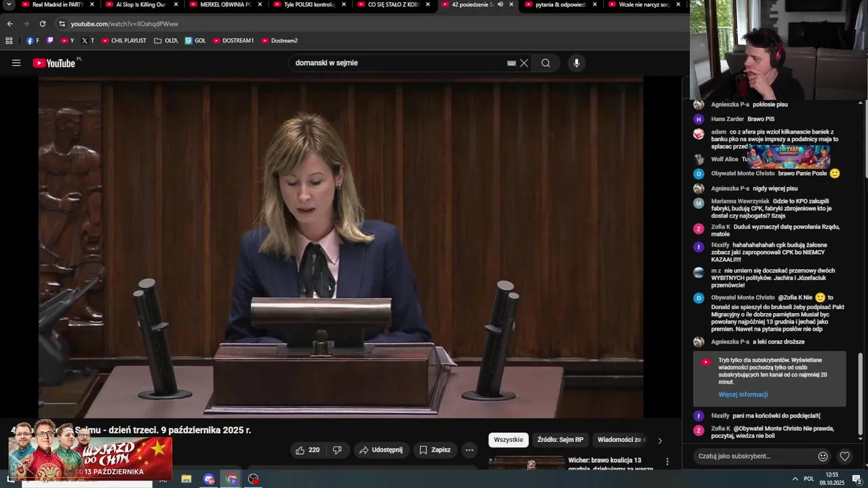Open the OLD bookmarks folder
This screenshot has height=488, width=868.
pos(166,41)
